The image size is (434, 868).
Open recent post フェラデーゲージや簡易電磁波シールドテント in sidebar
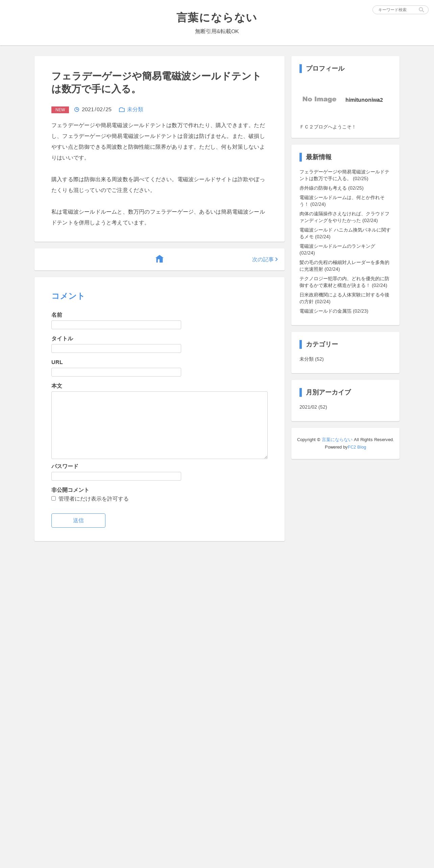pyautogui.click(x=344, y=175)
